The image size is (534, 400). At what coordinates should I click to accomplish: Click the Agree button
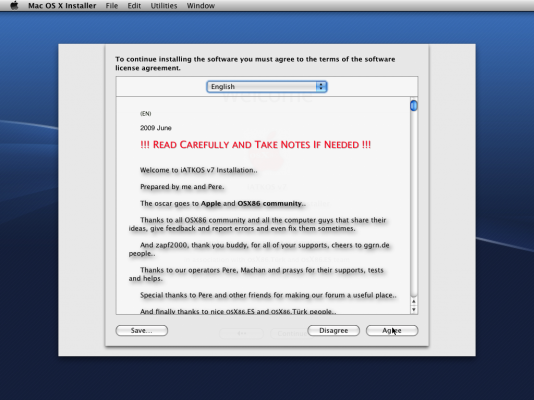392,330
